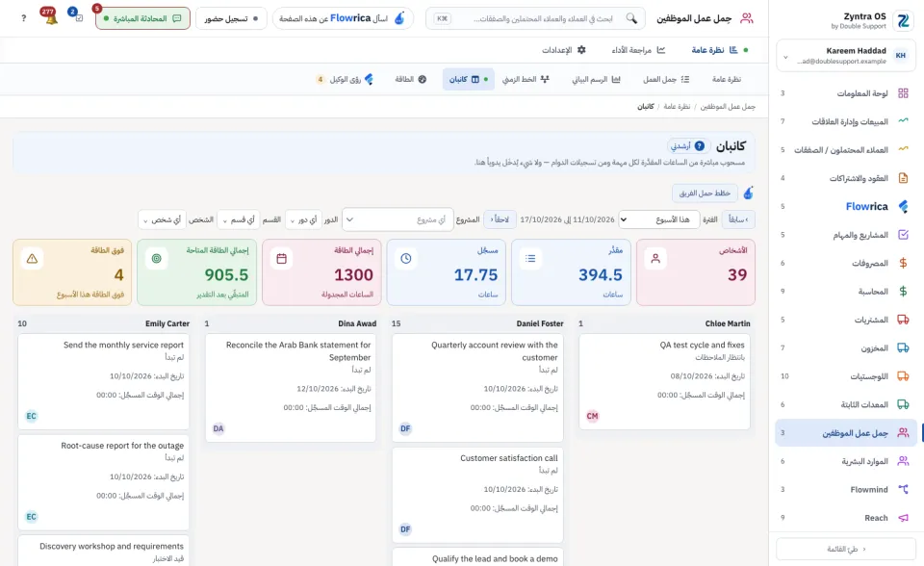Click the الأشخاص 39 stat card

click(696, 272)
